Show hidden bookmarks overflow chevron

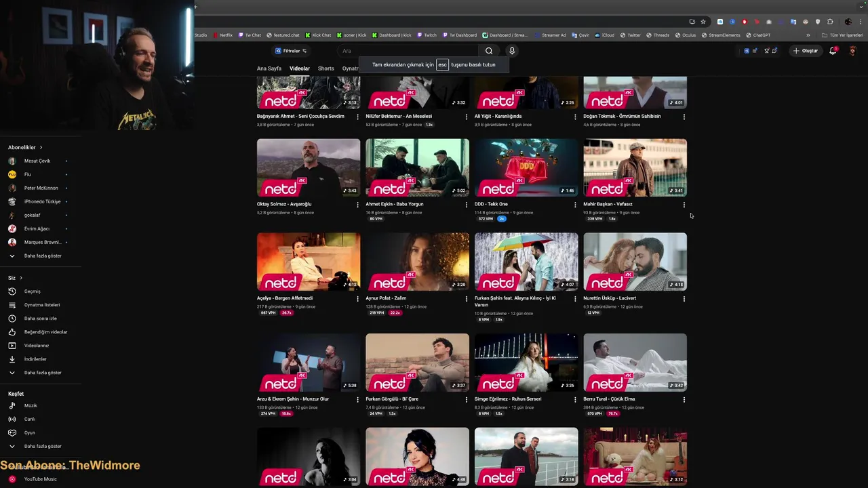(808, 35)
